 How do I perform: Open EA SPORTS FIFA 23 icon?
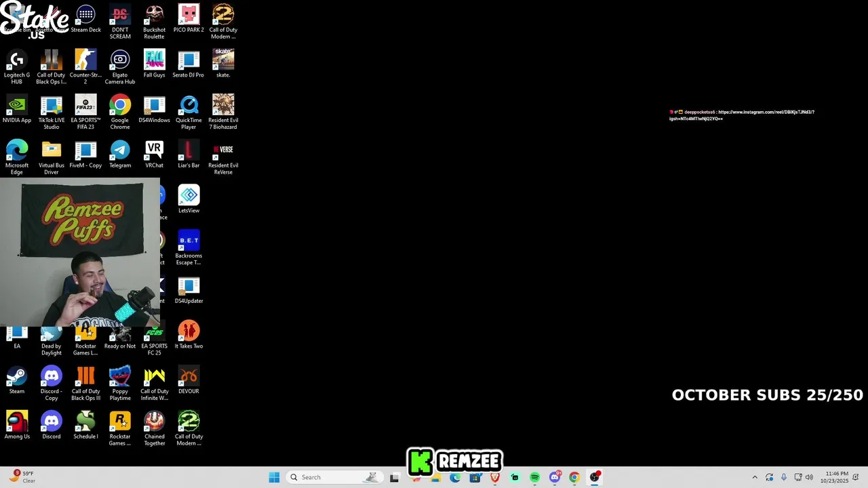[x=85, y=113]
